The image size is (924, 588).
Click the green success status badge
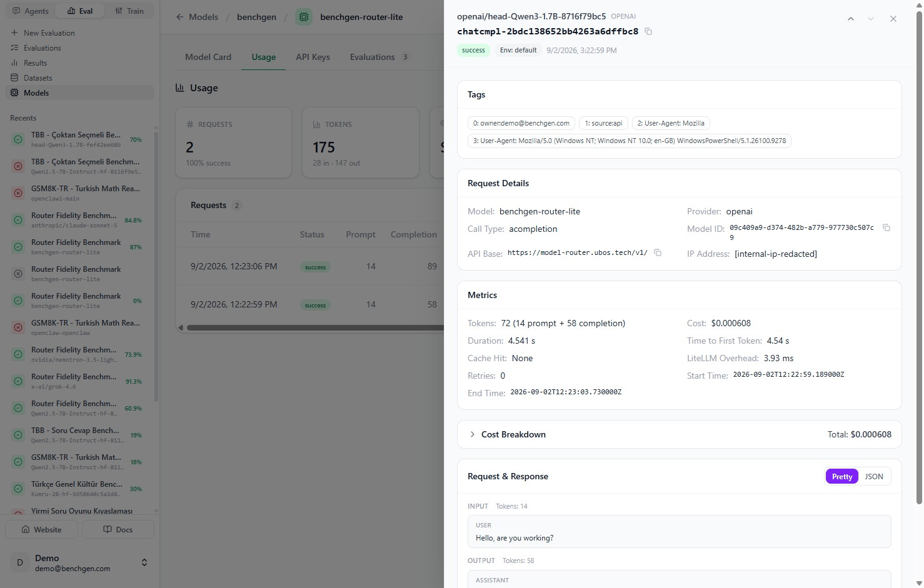pos(473,50)
